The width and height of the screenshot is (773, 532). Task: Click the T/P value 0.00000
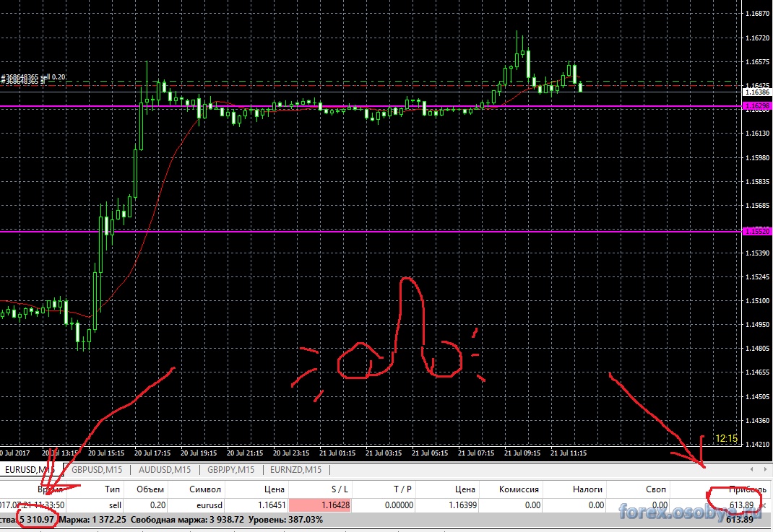(399, 505)
